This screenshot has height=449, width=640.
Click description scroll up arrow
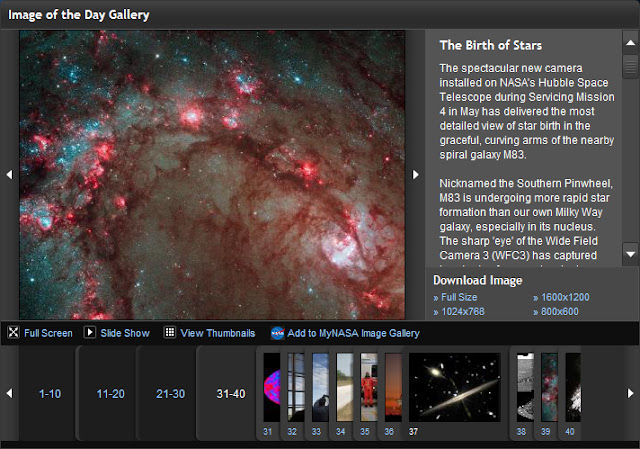click(631, 42)
